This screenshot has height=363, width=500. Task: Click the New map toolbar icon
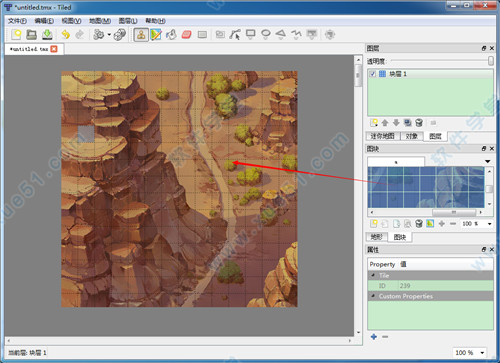point(16,34)
